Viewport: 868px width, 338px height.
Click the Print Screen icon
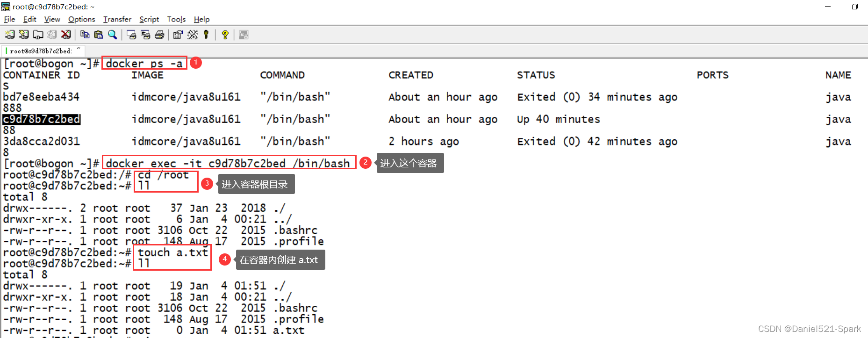pos(131,35)
